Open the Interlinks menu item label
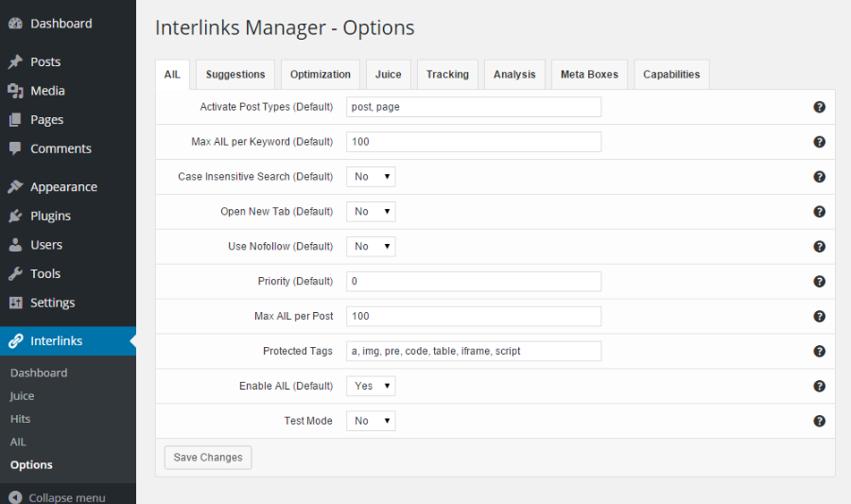The width and height of the screenshot is (851, 504). point(57,340)
